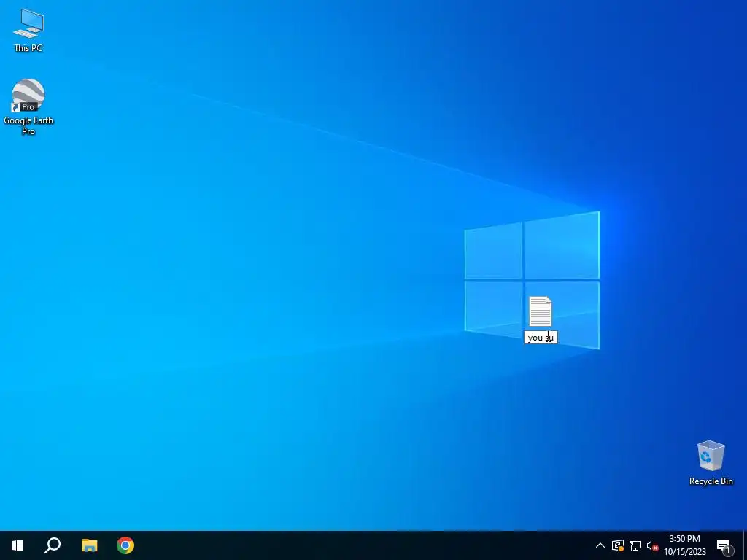Open the clock showing 3:50 PM
Screen dimensions: 747x560
[684, 545]
